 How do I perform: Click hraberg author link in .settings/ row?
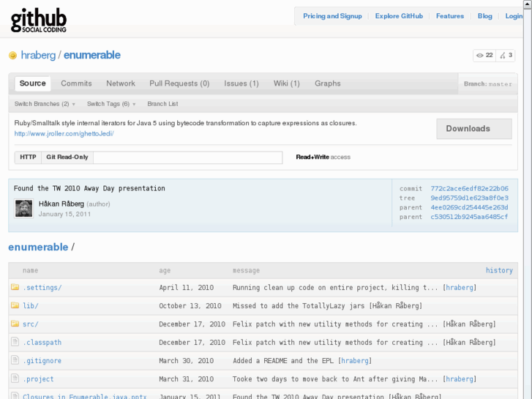pos(460,288)
